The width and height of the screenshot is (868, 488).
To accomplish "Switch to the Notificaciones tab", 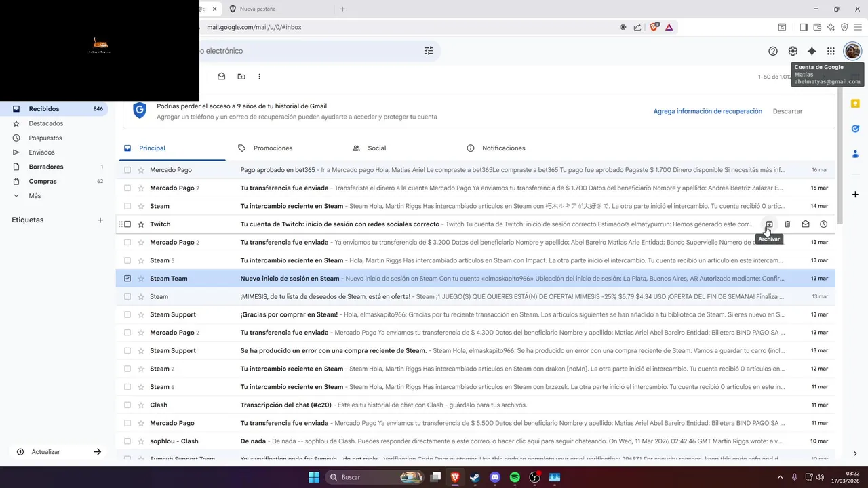I will (503, 148).
